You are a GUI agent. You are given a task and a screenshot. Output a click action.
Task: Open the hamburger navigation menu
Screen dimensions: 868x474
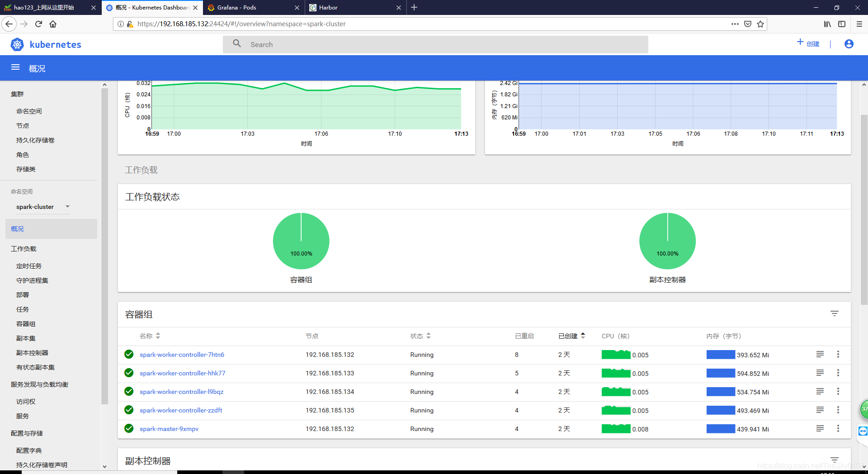[x=15, y=67]
